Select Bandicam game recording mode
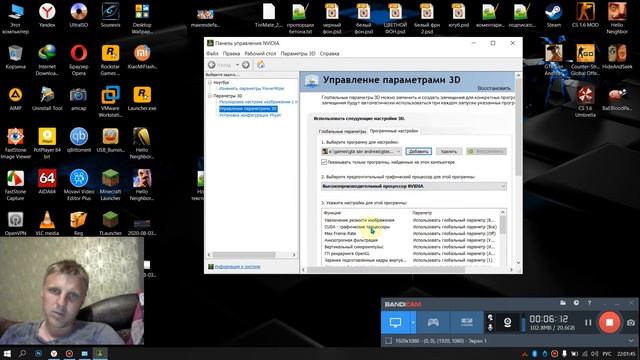 pyautogui.click(x=433, y=322)
